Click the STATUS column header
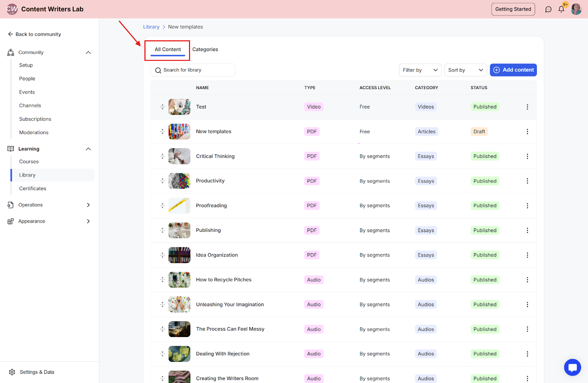The height and width of the screenshot is (383, 588). click(x=479, y=88)
